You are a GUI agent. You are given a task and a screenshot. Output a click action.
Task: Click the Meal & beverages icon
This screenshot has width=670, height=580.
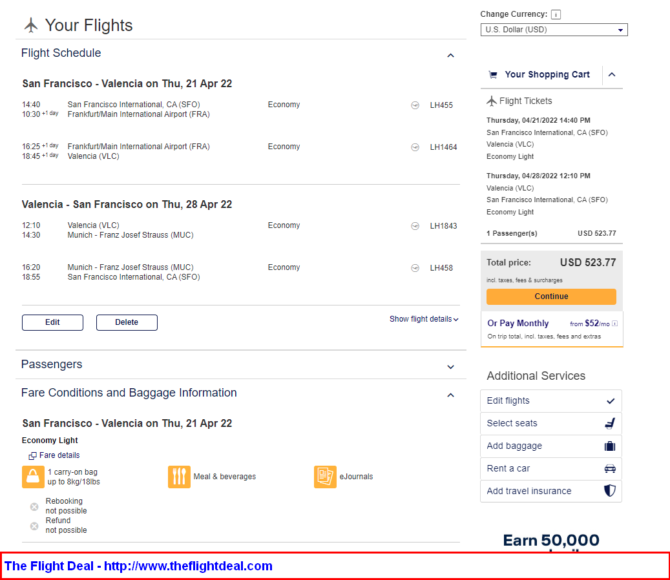pyautogui.click(x=179, y=477)
